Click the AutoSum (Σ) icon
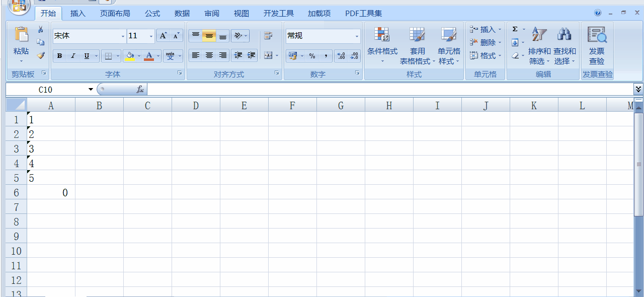 [514, 29]
